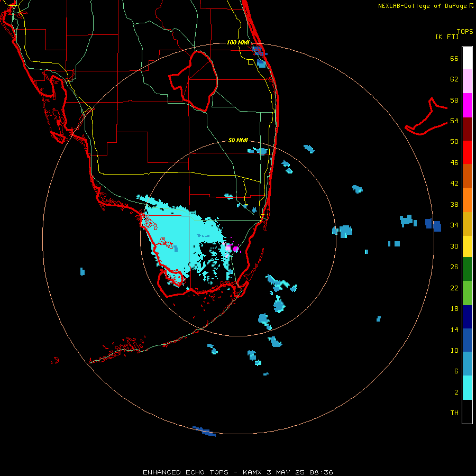The image size is (476, 476).
Task: Click the black TH threshold legend swatch
Action: point(467,411)
